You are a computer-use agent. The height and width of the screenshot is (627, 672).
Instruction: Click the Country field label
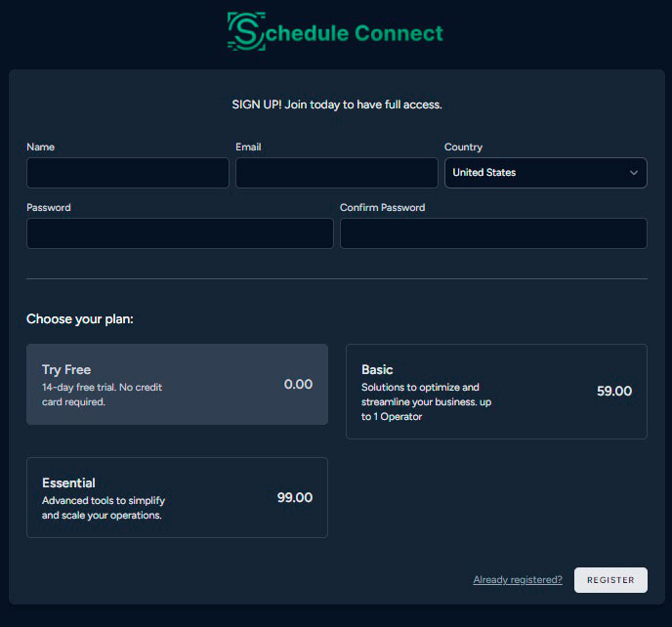click(x=463, y=146)
